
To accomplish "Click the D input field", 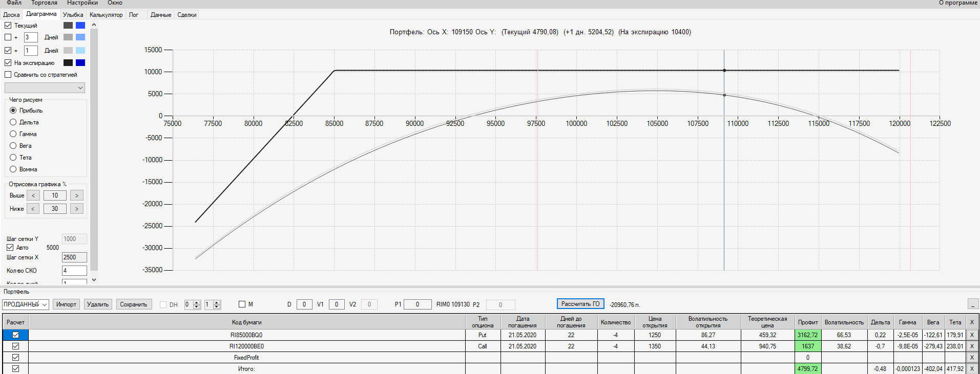I will coord(304,304).
